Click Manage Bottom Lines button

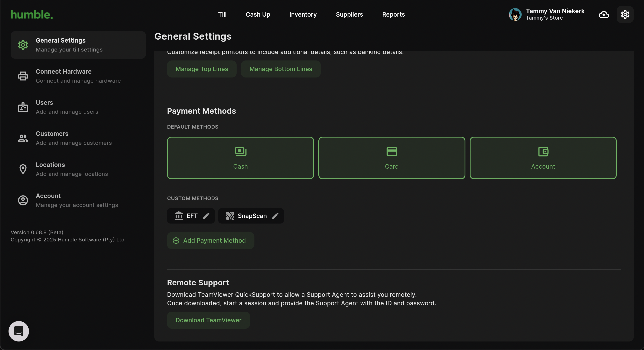pyautogui.click(x=281, y=69)
